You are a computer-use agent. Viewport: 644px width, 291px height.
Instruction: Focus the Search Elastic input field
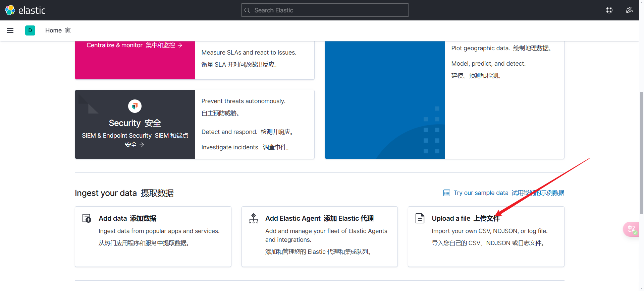coord(325,10)
